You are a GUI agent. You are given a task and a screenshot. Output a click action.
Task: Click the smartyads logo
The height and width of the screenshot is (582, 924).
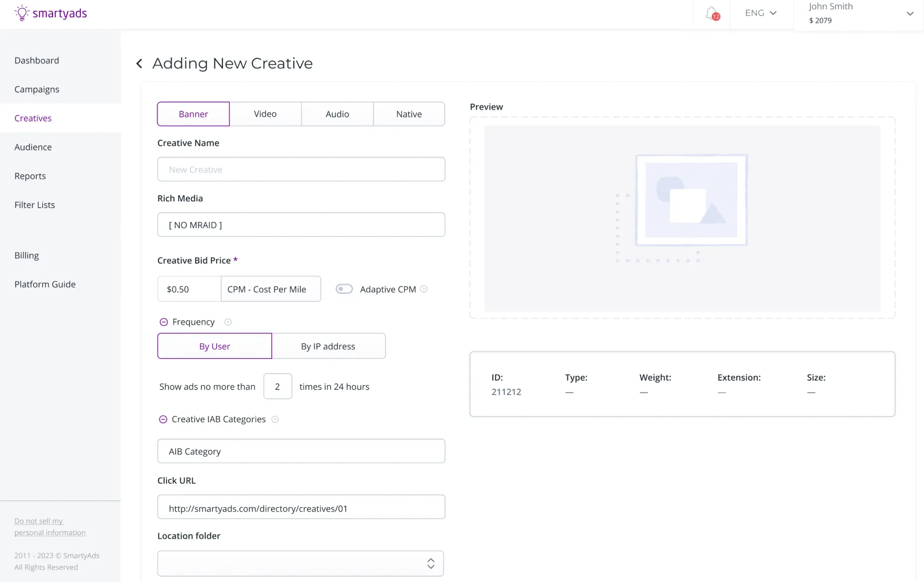click(51, 13)
